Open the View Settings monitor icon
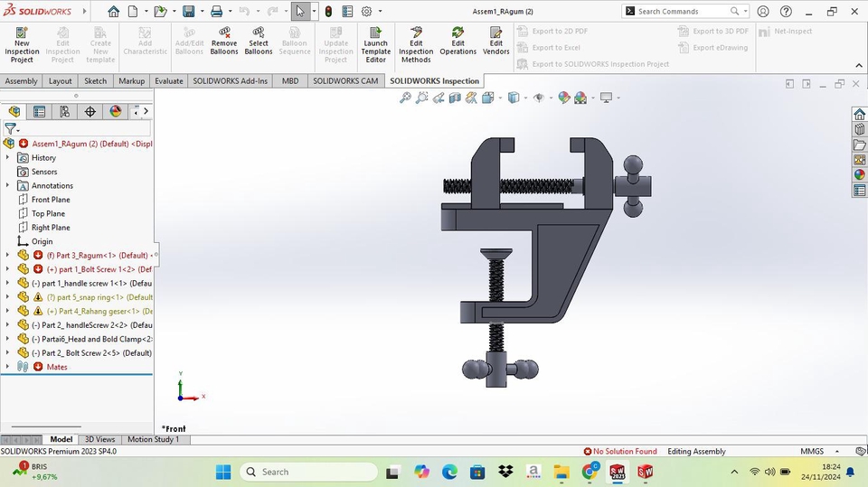This screenshot has height=487, width=868. tap(607, 98)
